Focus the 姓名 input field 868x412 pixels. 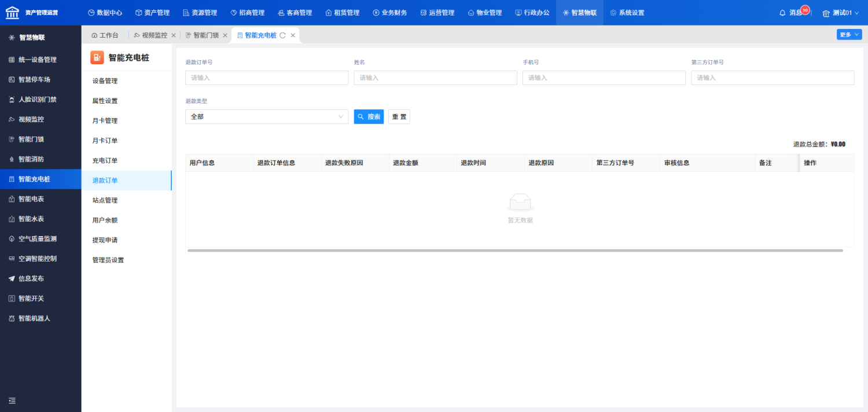[x=436, y=78]
